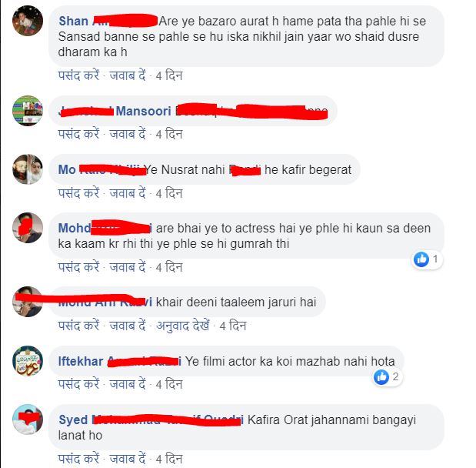Like the Mansoori comment
Screen dimensions: 476x468
pyautogui.click(x=78, y=134)
